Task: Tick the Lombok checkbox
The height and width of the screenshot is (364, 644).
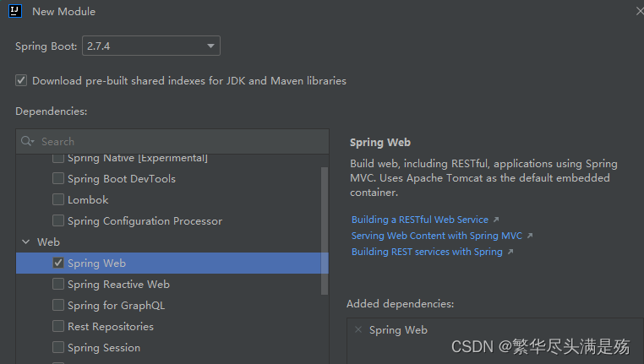Action: (58, 199)
